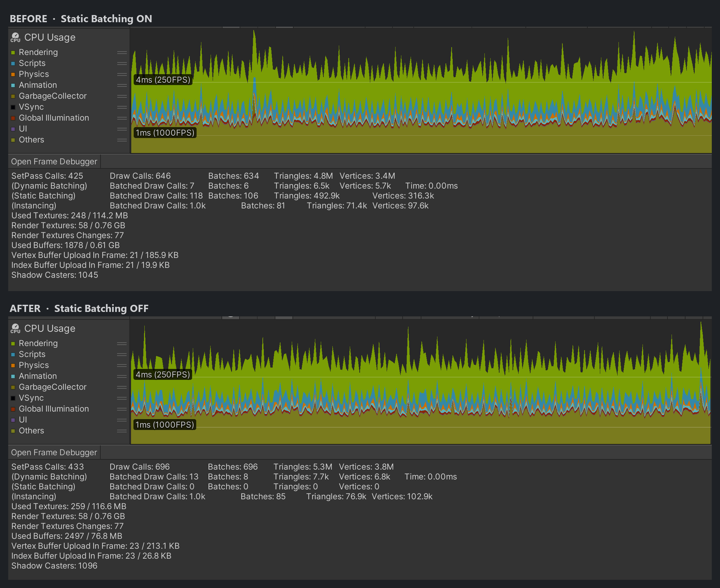Toggle Physics color swatch in BEFORE panel
Viewport: 720px width, 588px height.
(13, 74)
